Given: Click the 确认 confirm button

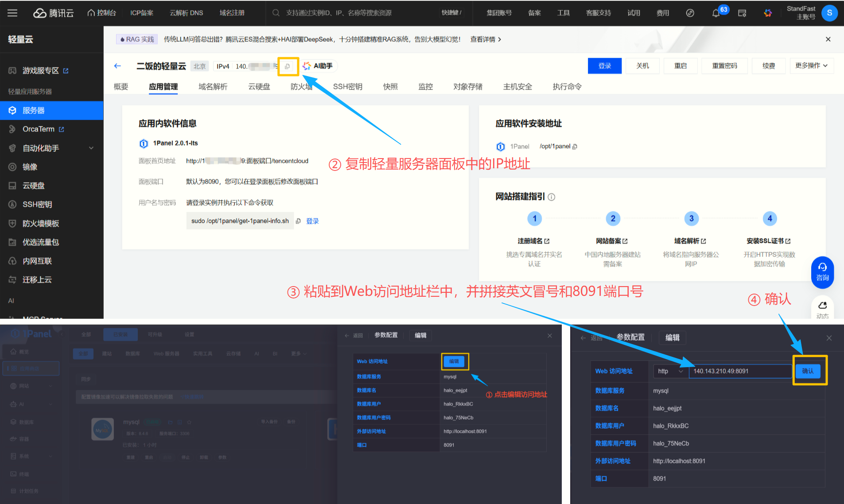Looking at the screenshot, I should 808,371.
